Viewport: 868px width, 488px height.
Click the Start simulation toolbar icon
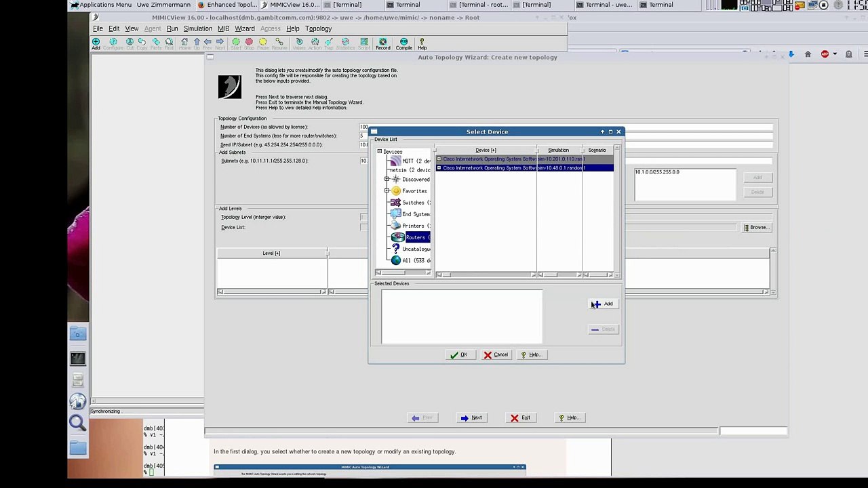click(x=236, y=43)
